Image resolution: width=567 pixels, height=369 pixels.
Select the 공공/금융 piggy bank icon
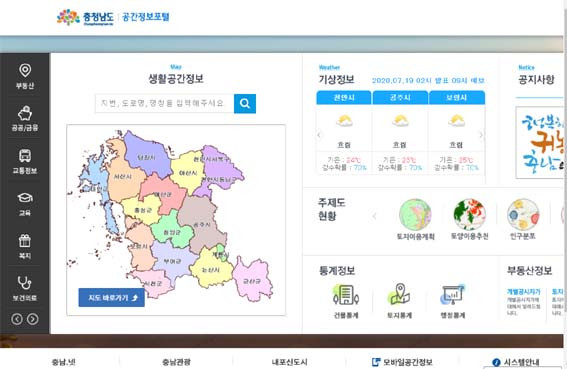(25, 113)
